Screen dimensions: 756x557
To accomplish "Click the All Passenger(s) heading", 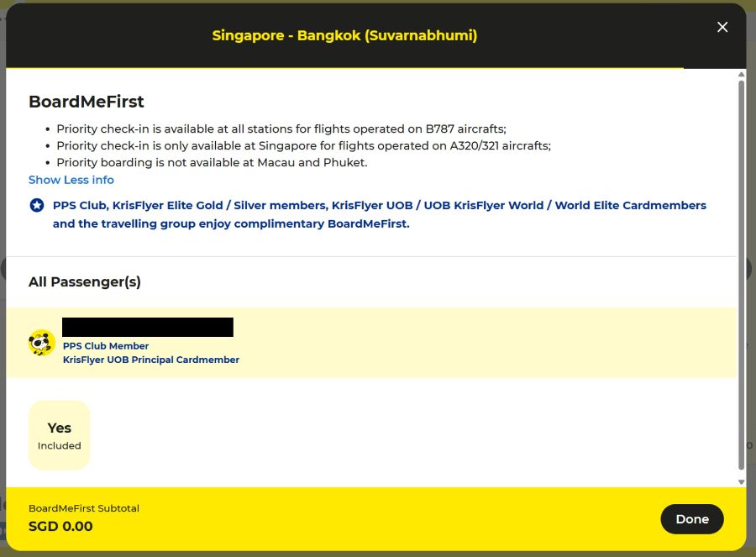I will click(85, 282).
